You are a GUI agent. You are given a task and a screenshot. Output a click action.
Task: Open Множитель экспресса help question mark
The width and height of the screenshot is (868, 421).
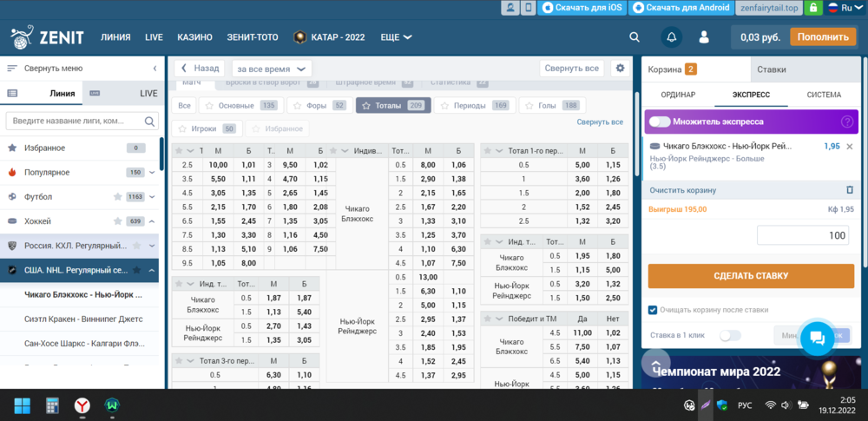click(x=847, y=122)
